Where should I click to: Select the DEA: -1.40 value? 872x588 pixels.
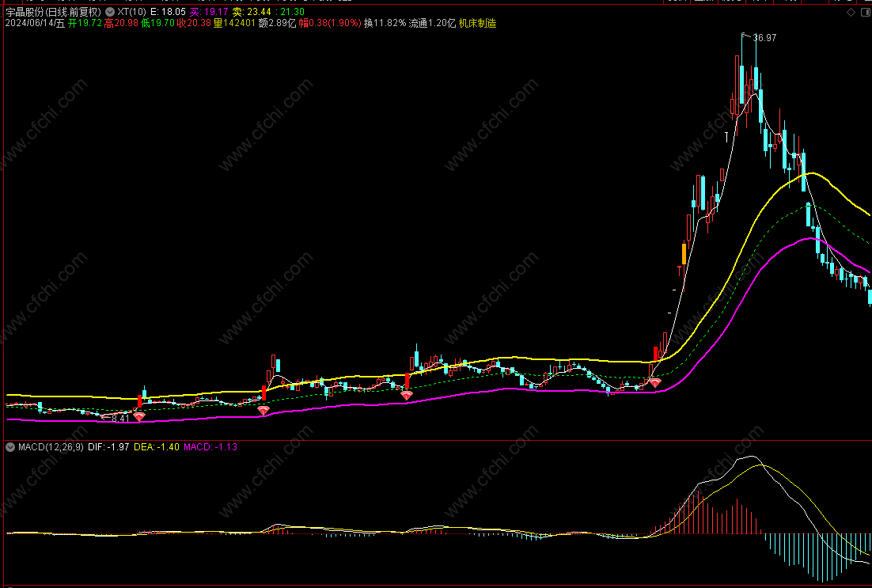coord(157,446)
